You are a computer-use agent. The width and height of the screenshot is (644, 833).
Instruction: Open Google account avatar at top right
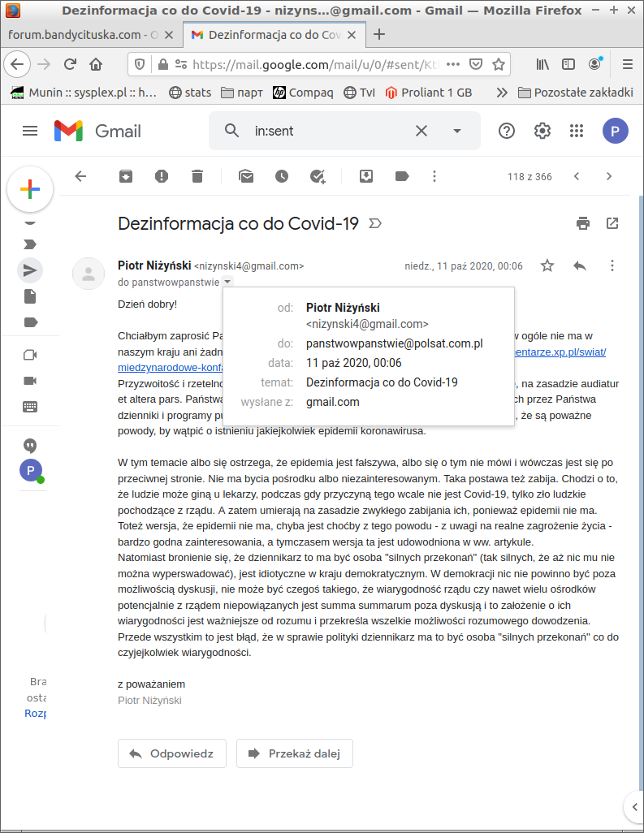[x=616, y=131]
